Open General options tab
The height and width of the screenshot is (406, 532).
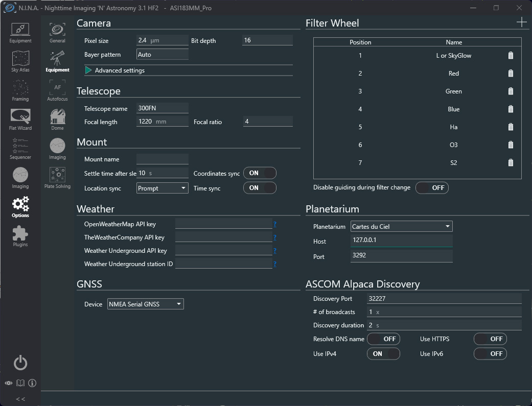57,33
